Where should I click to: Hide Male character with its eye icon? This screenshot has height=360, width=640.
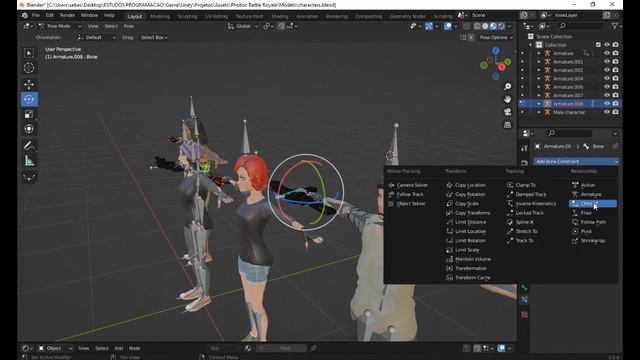tap(607, 112)
